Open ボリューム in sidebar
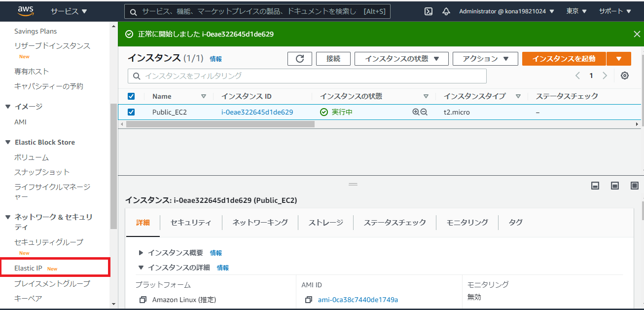This screenshot has width=644, height=310. [32, 157]
